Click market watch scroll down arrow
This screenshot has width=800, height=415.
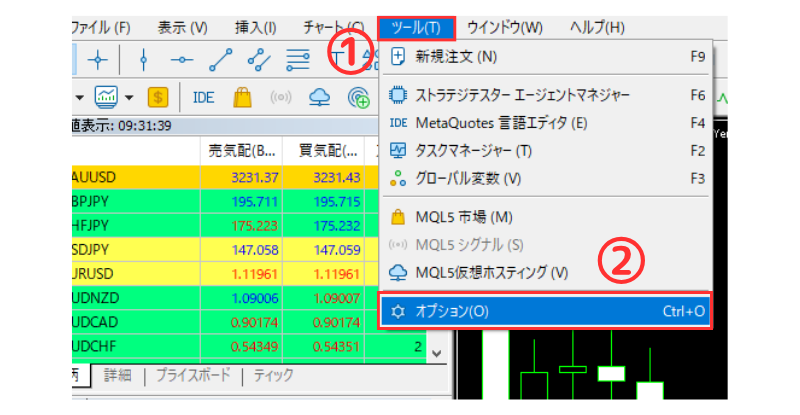tap(437, 353)
